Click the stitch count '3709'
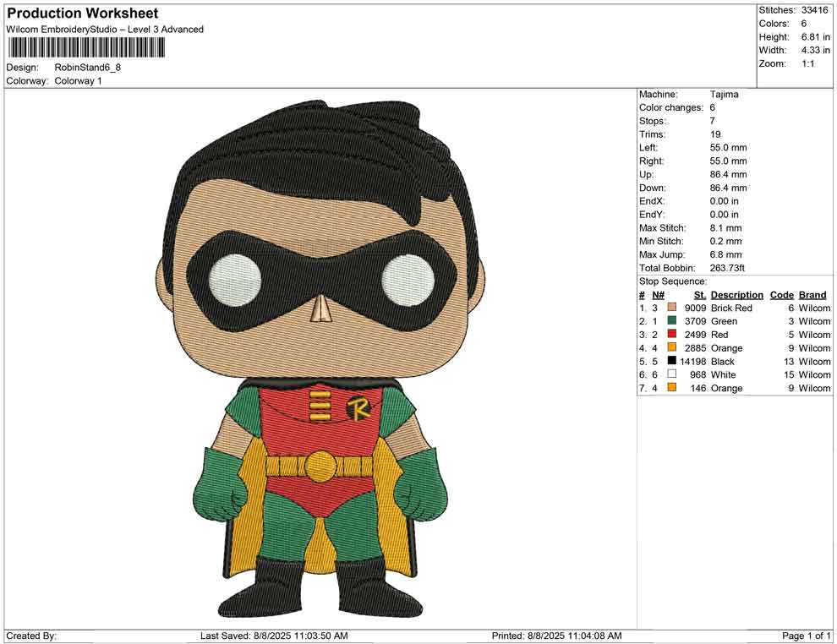The width and height of the screenshot is (837, 644). (x=695, y=321)
